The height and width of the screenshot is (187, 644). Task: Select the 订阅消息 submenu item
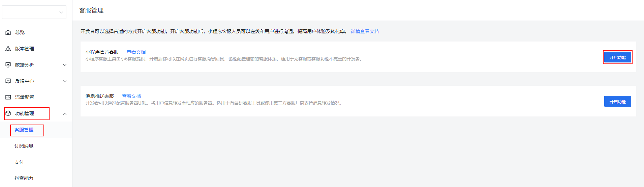(x=24, y=146)
